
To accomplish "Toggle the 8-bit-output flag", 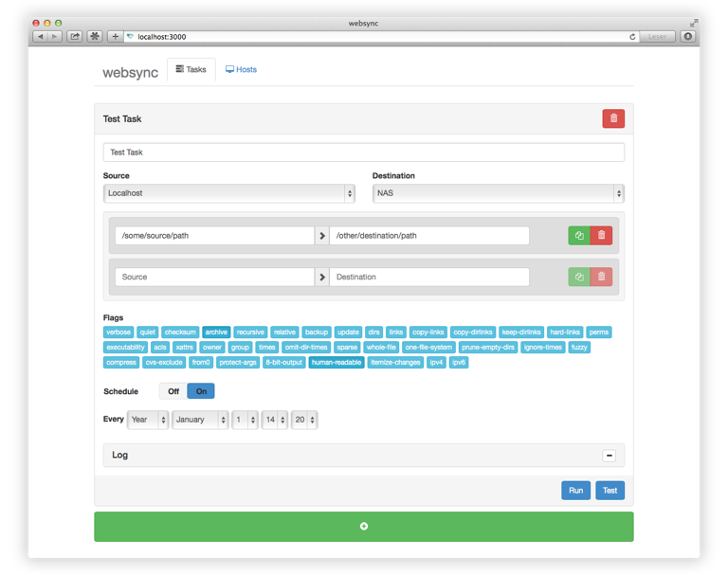I will pyautogui.click(x=283, y=362).
